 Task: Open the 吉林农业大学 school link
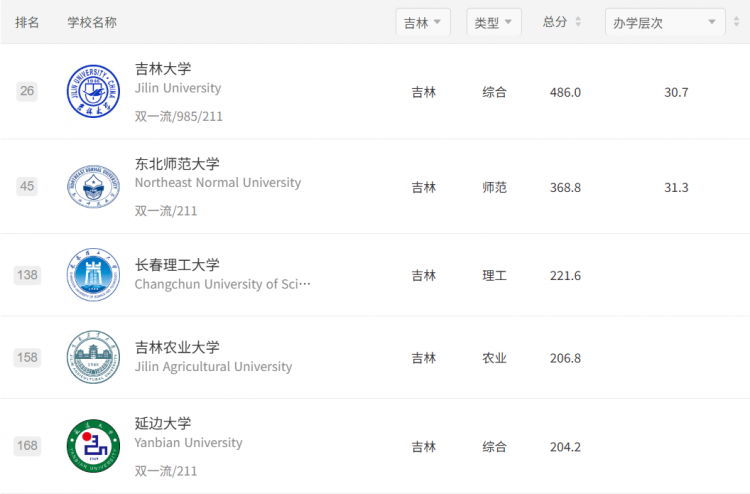pyautogui.click(x=177, y=347)
